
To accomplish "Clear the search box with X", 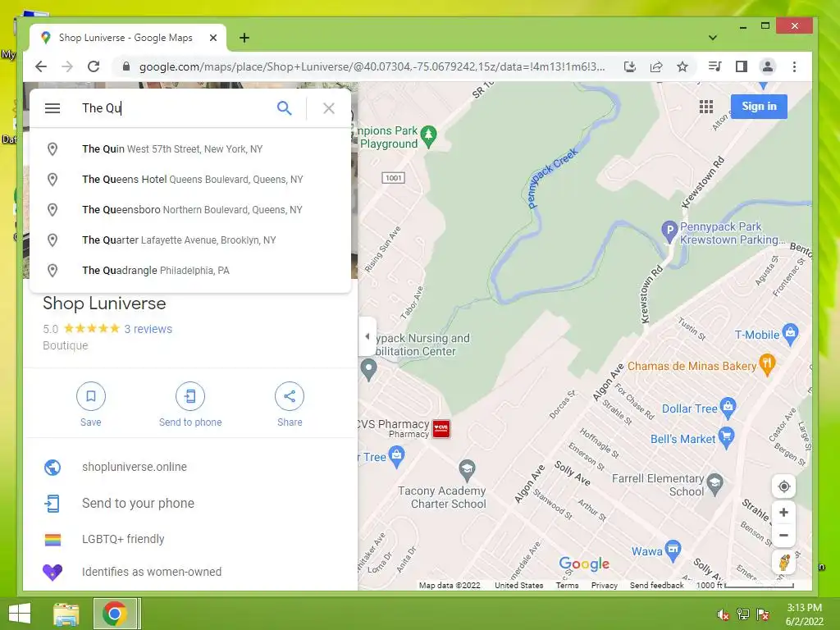I will (329, 108).
